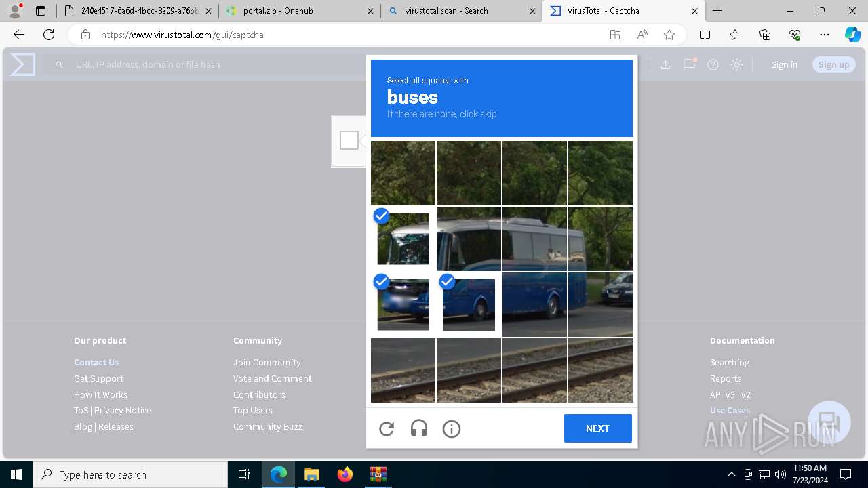This screenshot has width=868, height=488.
Task: Open the Contributors link
Action: [259, 394]
